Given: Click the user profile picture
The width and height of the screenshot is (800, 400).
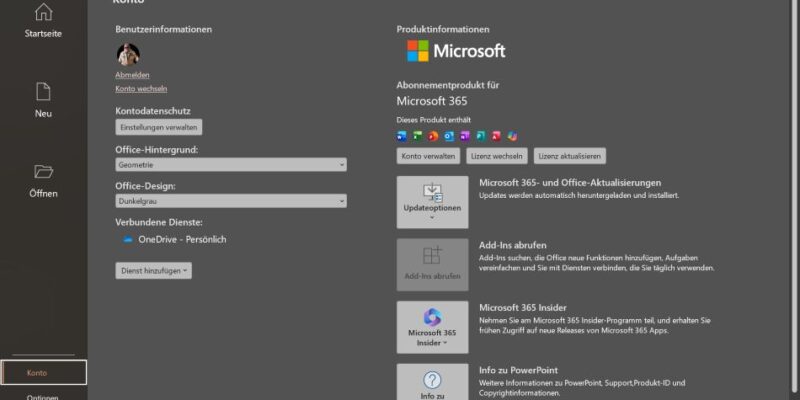Looking at the screenshot, I should coord(128,55).
